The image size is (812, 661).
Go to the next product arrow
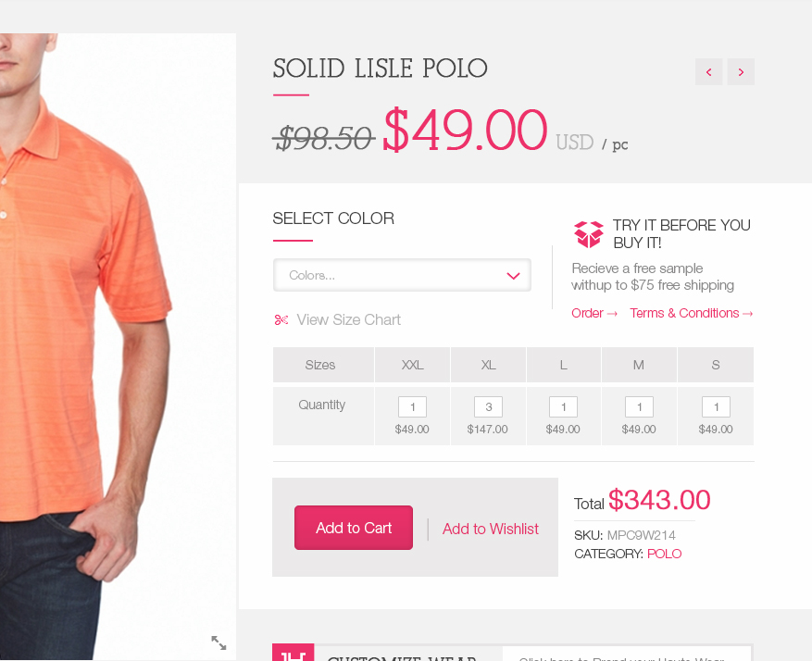coord(741,72)
